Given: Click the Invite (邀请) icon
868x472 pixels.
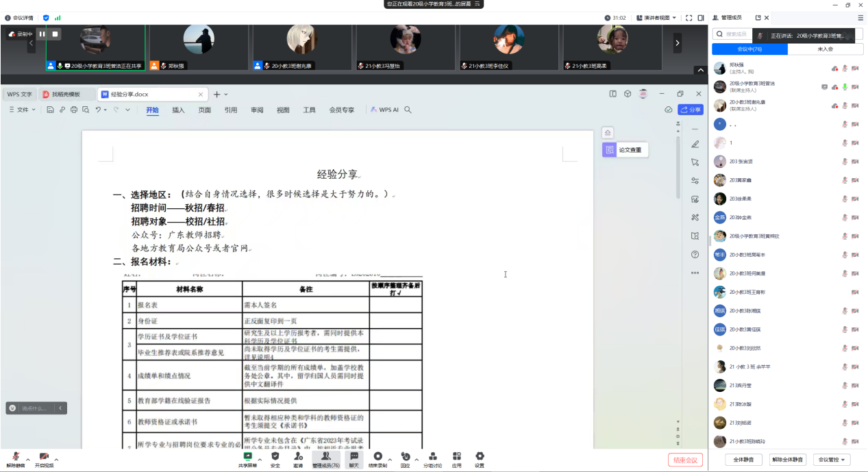Looking at the screenshot, I should (x=298, y=456).
